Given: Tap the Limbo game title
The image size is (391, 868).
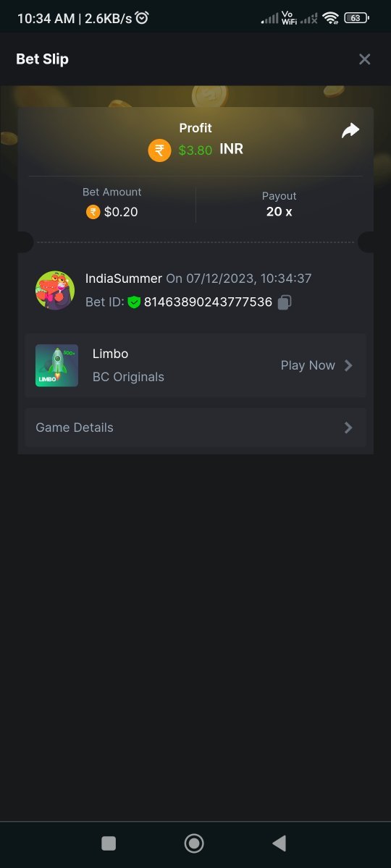Looking at the screenshot, I should (110, 354).
